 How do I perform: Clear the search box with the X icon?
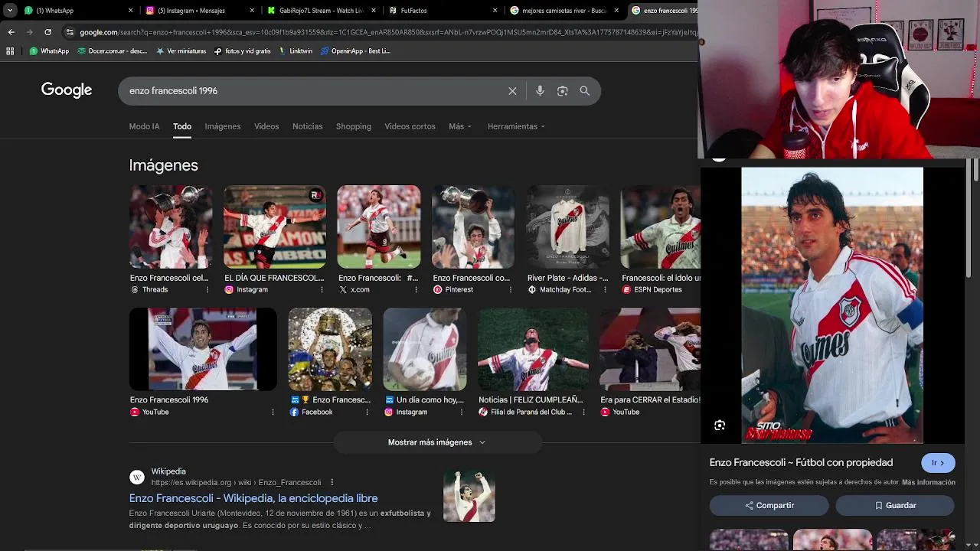(x=512, y=91)
